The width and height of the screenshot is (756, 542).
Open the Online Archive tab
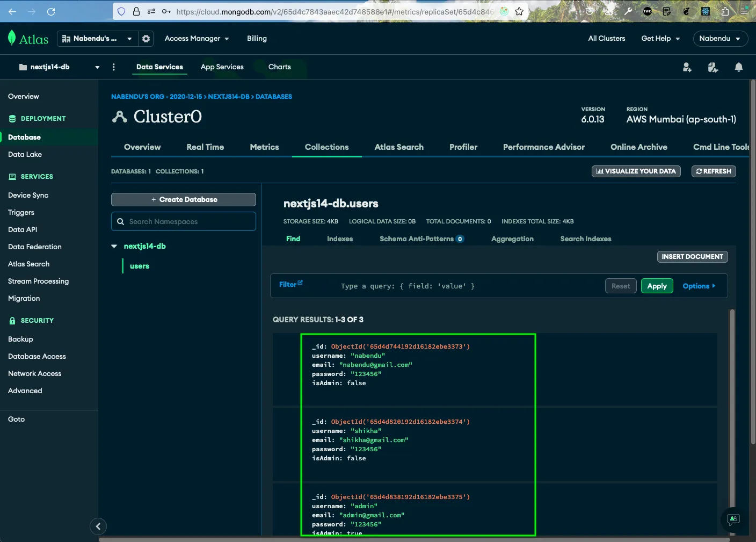pos(639,147)
